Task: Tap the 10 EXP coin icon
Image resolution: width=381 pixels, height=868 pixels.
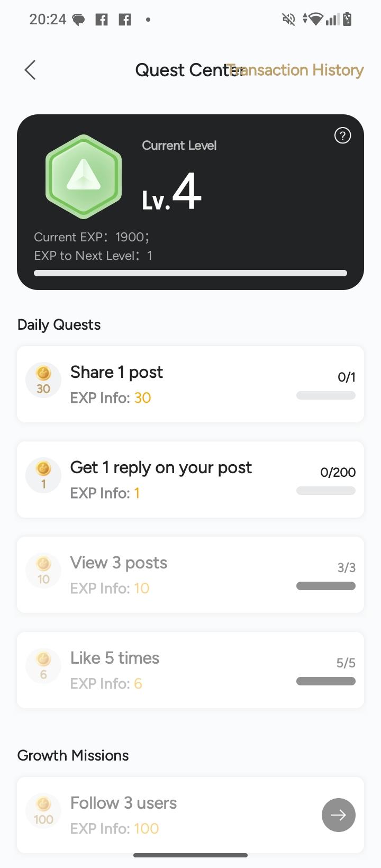Action: point(43,571)
